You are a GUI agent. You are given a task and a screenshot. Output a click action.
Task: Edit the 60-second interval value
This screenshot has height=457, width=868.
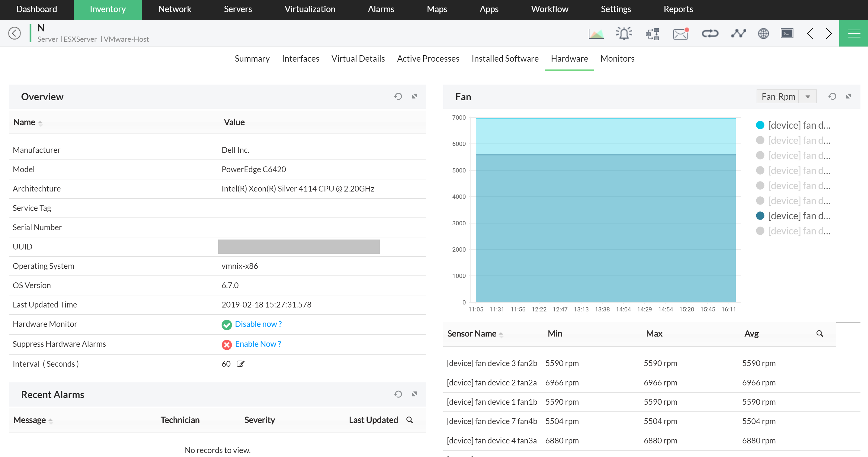coord(240,364)
